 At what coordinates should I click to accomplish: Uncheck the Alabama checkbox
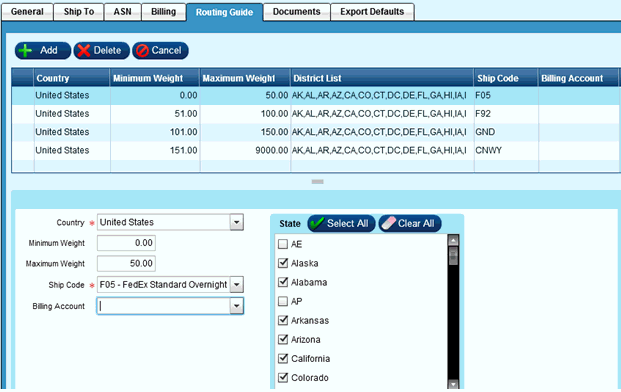(x=283, y=282)
